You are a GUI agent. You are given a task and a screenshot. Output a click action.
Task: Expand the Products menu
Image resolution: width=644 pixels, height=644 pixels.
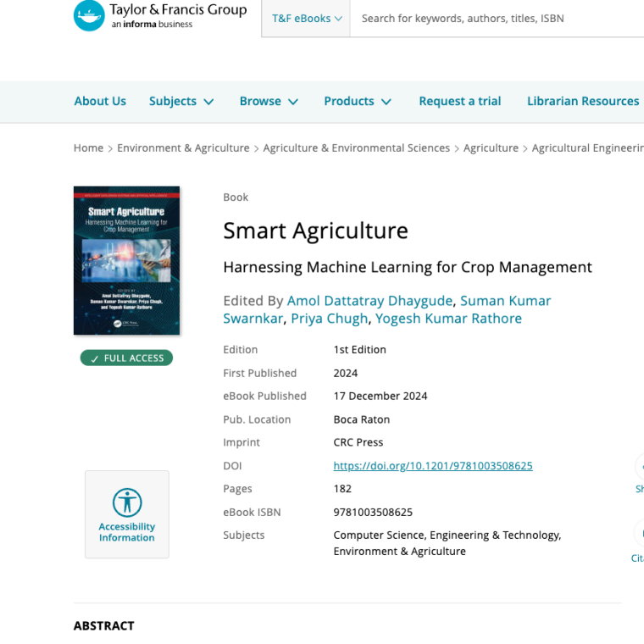coord(358,102)
